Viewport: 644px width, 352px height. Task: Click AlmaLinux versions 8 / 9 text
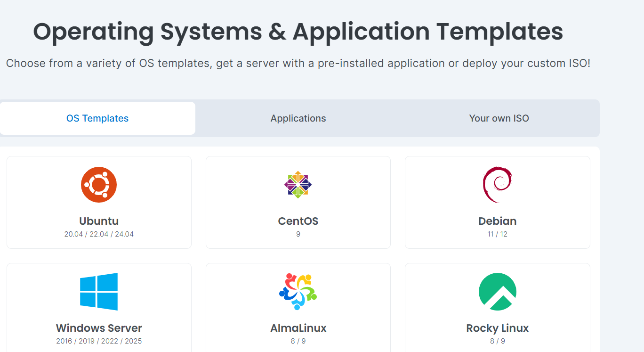pos(298,341)
